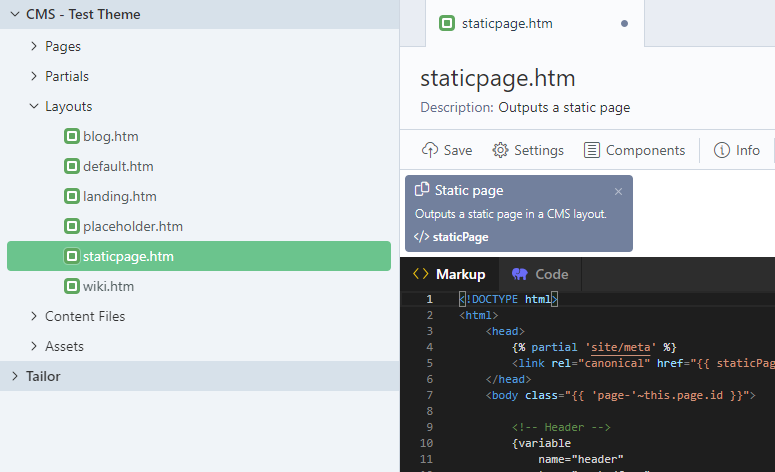Open Settings via the gear icon
This screenshot has width=775, height=472.
coord(501,150)
